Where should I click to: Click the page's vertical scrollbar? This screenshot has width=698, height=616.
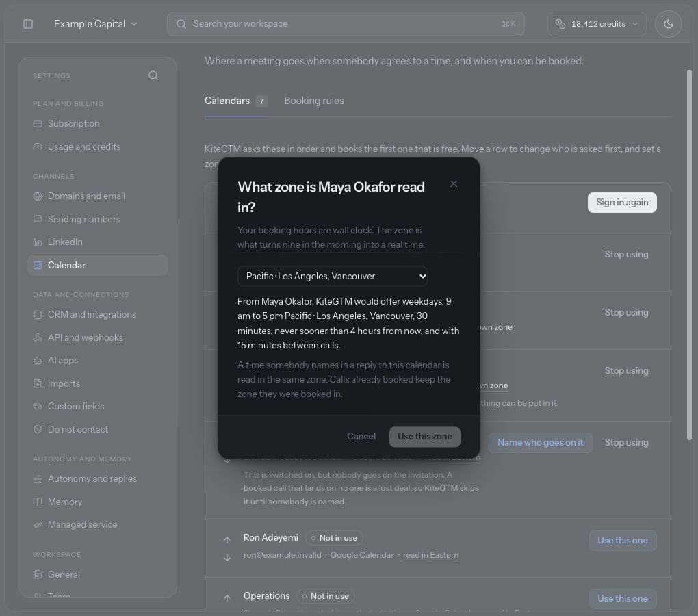(689, 255)
